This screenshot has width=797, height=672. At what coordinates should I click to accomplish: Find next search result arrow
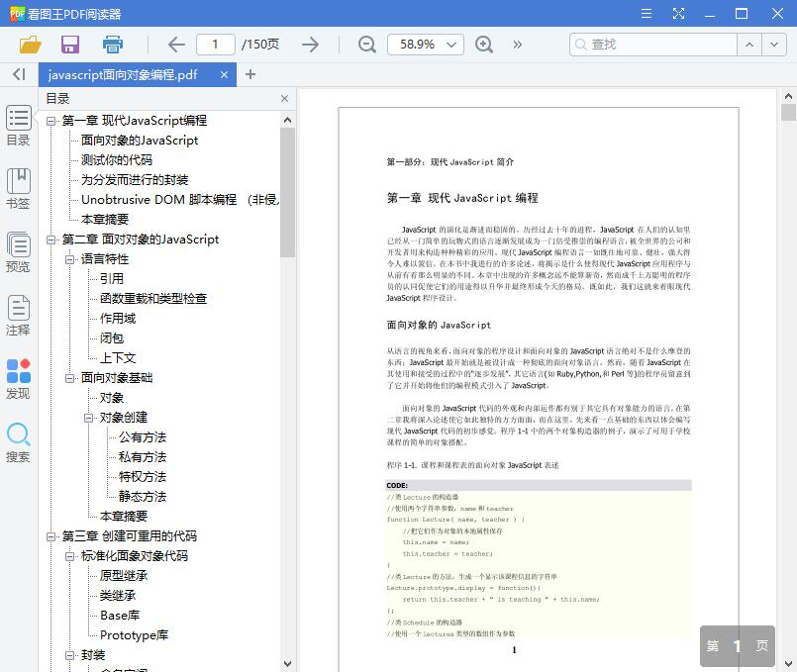(x=773, y=45)
